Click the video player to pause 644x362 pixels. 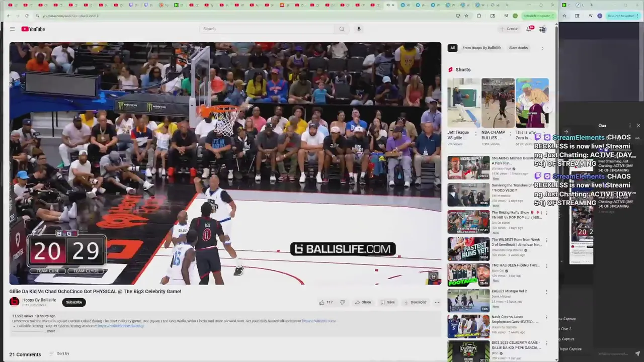click(x=225, y=163)
